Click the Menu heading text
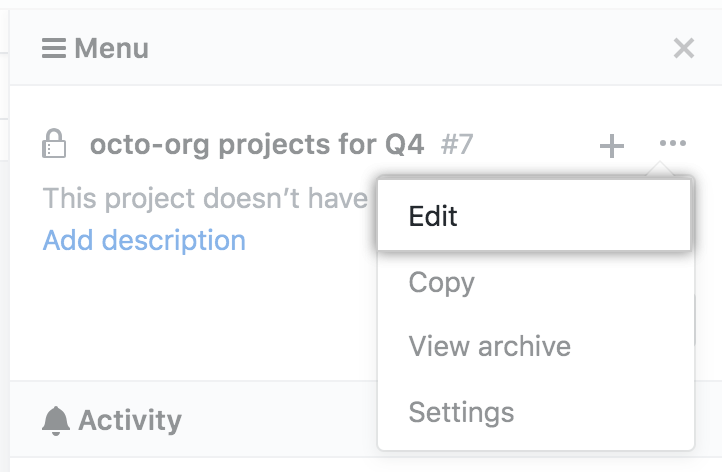The height and width of the screenshot is (472, 722). coord(111,48)
